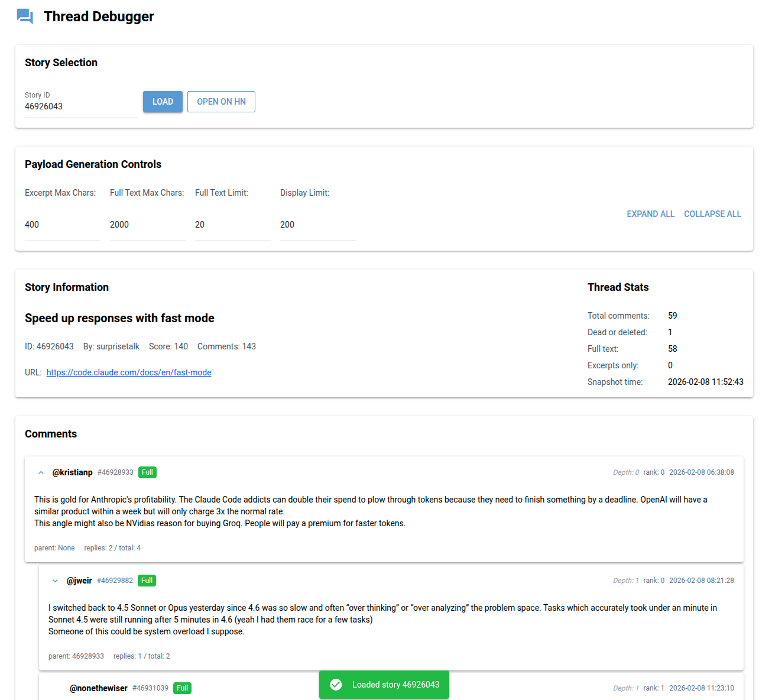Collapse jweir's comment with the down chevron
The width and height of the screenshot is (772, 700).
(55, 580)
